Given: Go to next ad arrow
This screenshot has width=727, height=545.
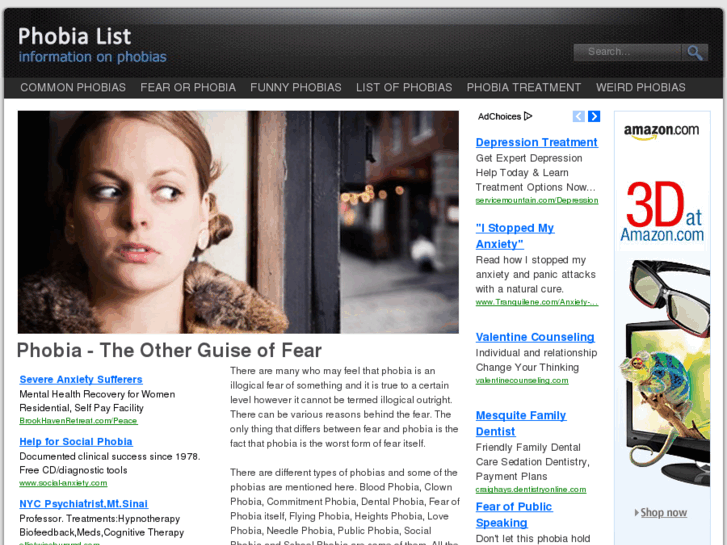Looking at the screenshot, I should pos(594,116).
